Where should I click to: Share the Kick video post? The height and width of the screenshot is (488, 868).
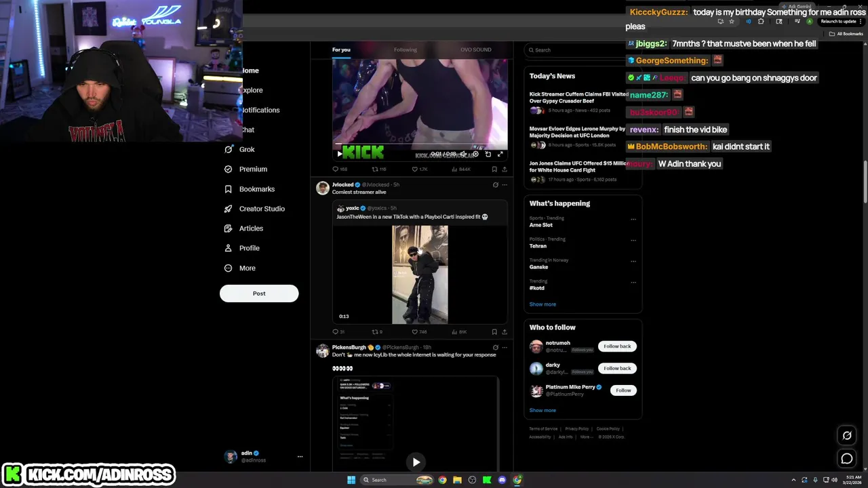click(x=505, y=169)
